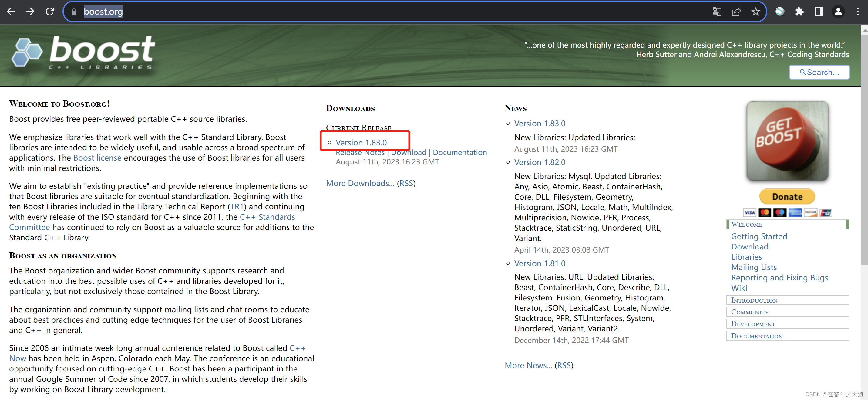The height and width of the screenshot is (400, 868).
Task: Open the Google Translate icon in address bar
Action: click(716, 12)
